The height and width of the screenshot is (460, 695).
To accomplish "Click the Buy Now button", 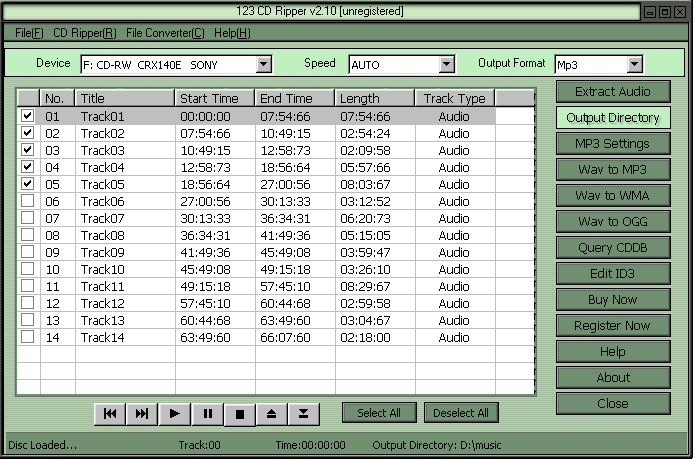I will (x=613, y=300).
